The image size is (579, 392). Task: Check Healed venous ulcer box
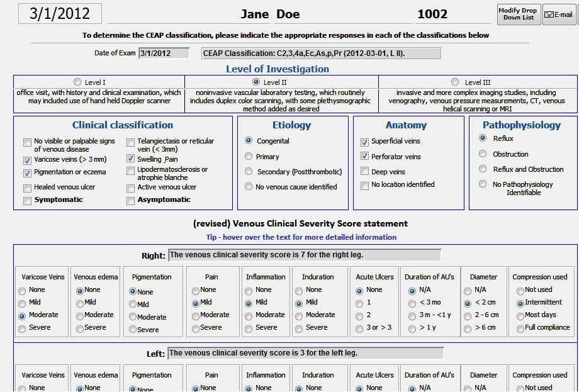pyautogui.click(x=27, y=188)
